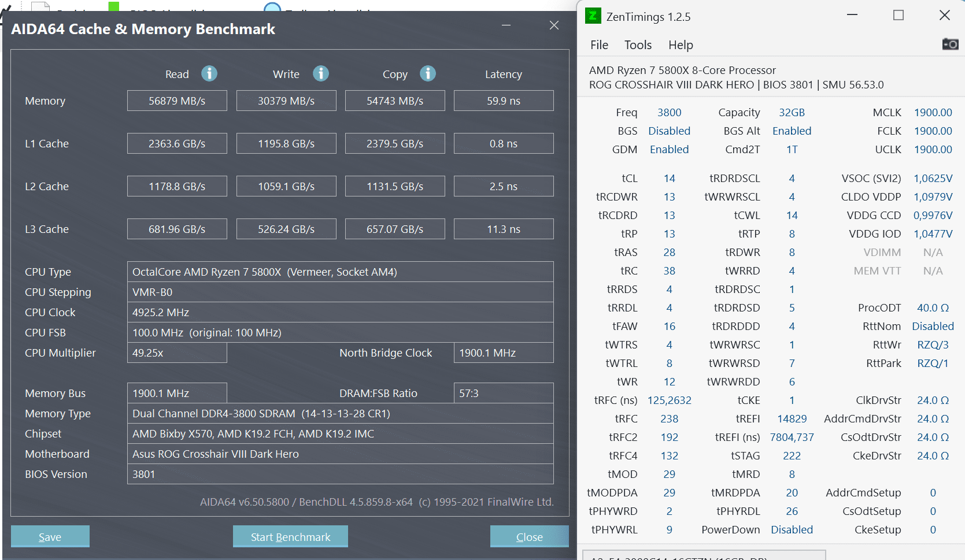Viewport: 965px width, 560px height.
Task: Save the AIDA64 benchmark results
Action: tap(50, 536)
